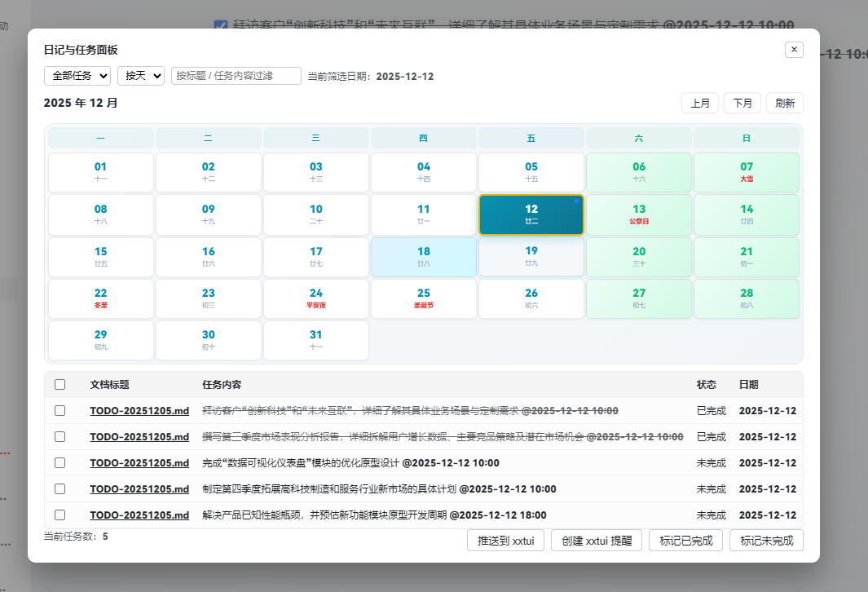Go to next month with 下月
The width and height of the screenshot is (868, 592).
pyautogui.click(x=742, y=104)
